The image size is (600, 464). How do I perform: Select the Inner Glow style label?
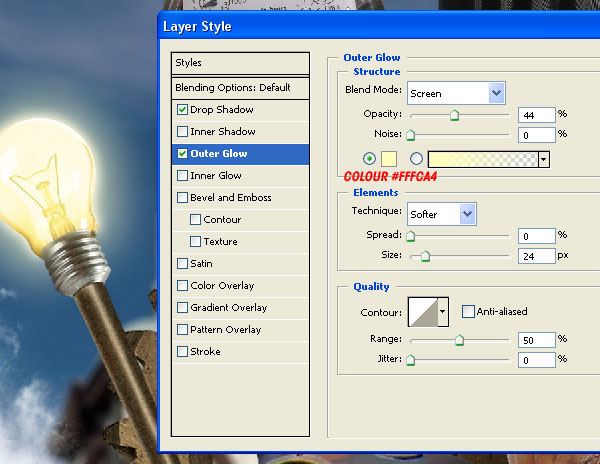pos(216,176)
